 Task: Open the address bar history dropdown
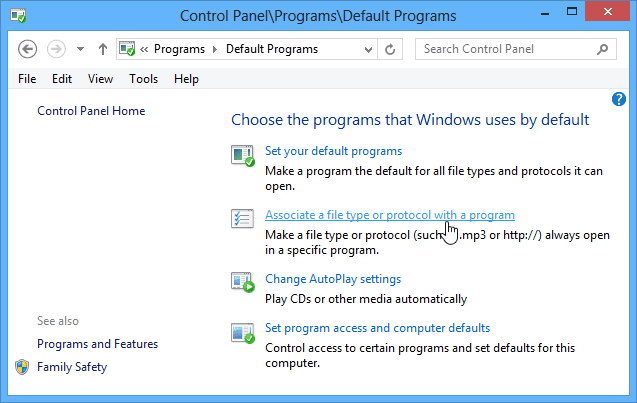pos(368,50)
